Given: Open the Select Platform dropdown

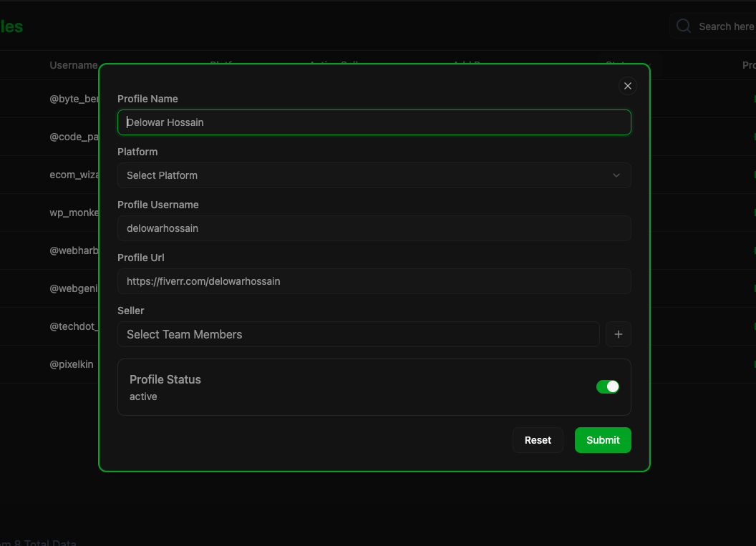Looking at the screenshot, I should click(374, 175).
